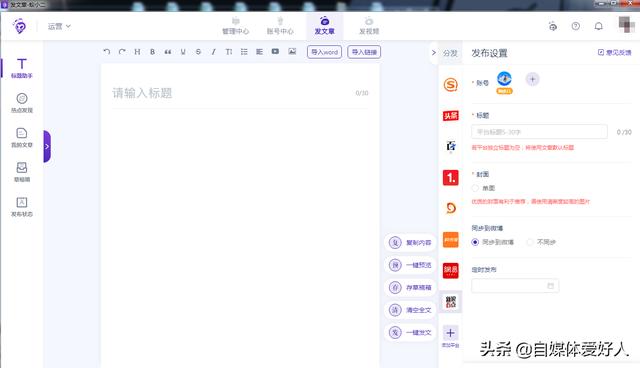Click the 存草稿箱 button
Image resolution: width=640 pixels, height=368 pixels.
pyautogui.click(x=410, y=287)
